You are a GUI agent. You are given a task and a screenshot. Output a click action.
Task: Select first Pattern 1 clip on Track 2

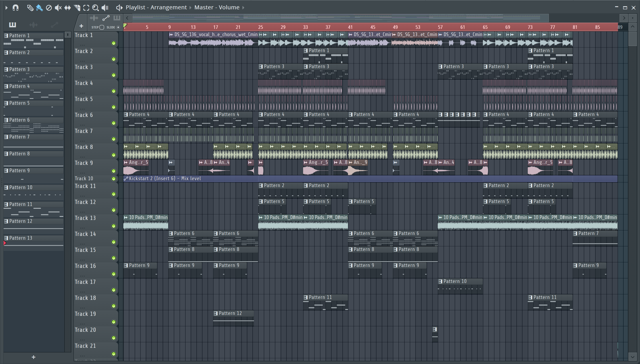point(325,55)
